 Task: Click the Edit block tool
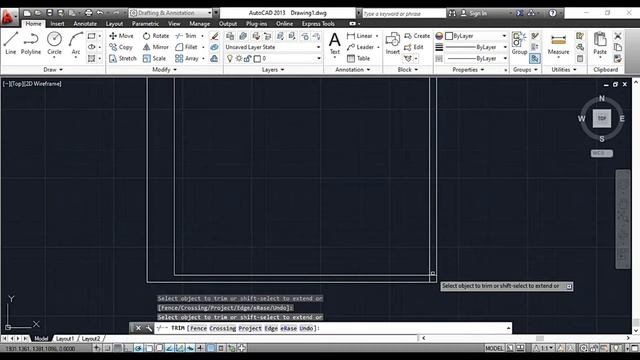tap(413, 47)
